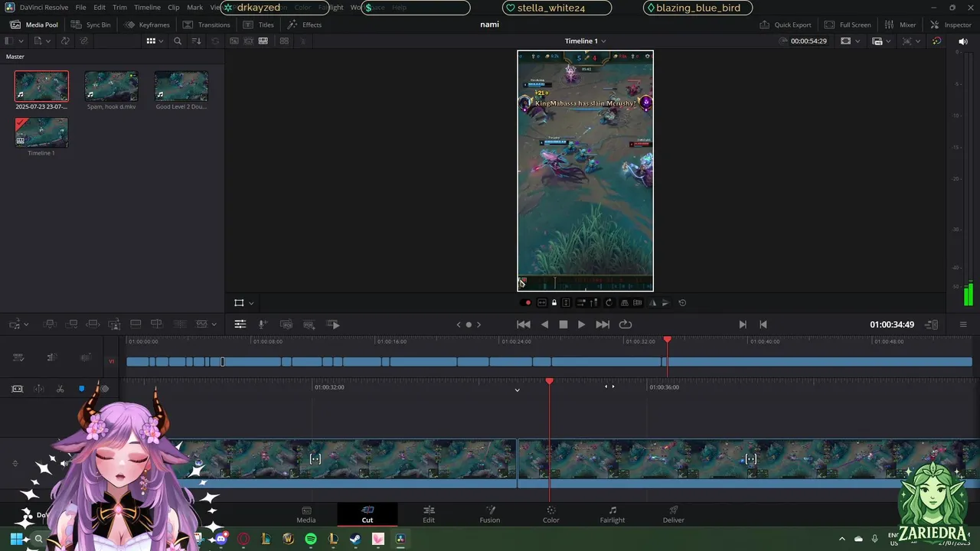Mute the viewer audio speaker

tap(962, 41)
